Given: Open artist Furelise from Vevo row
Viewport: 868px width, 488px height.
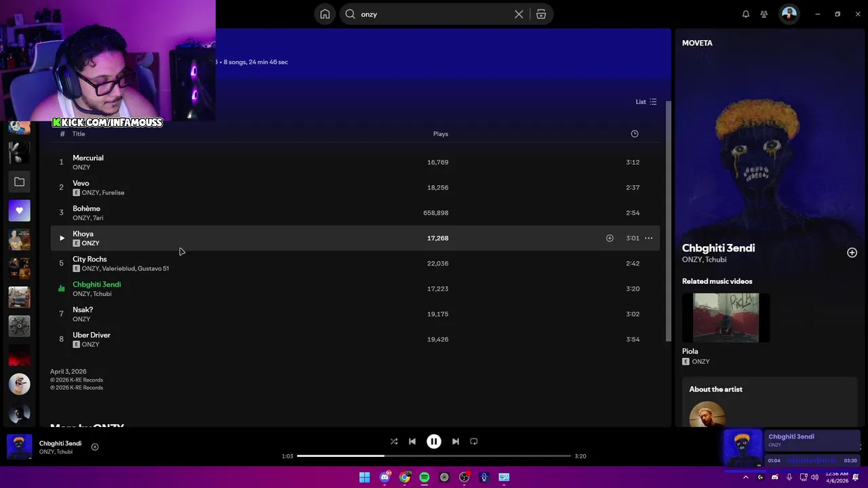Looking at the screenshot, I should click(x=113, y=192).
